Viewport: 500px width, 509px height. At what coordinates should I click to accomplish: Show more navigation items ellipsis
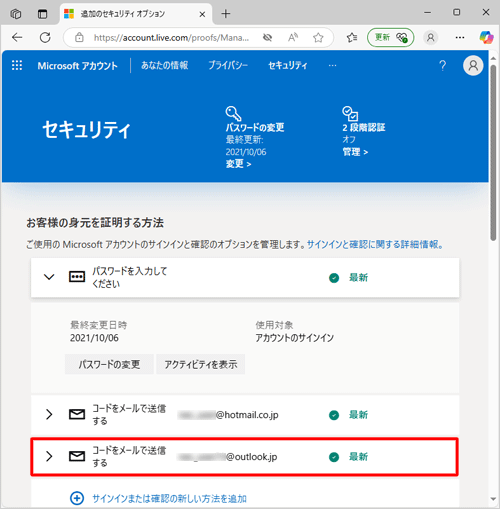[332, 65]
